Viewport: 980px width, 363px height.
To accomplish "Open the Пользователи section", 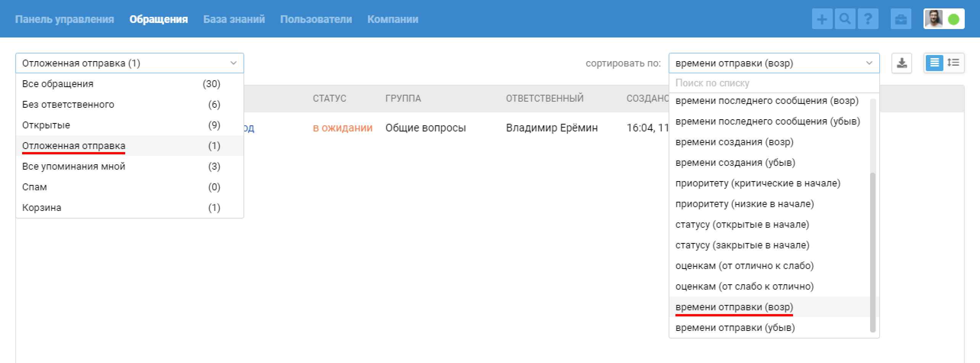I will point(316,19).
